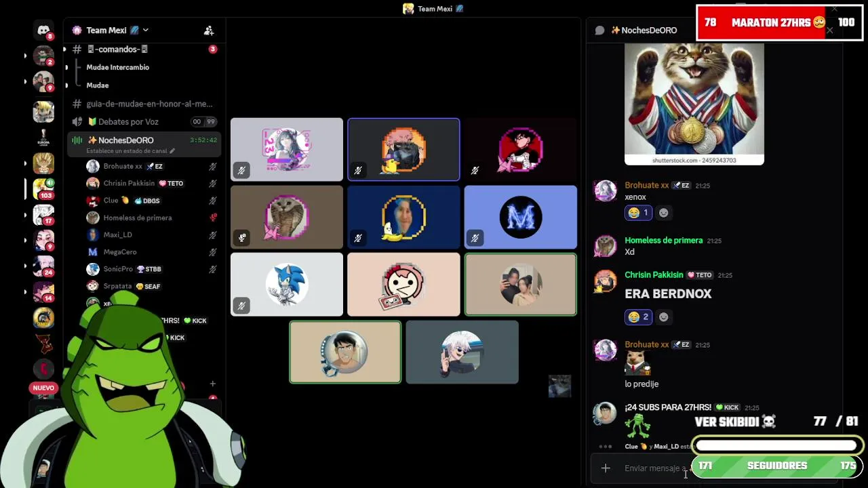868x488 pixels.
Task: Select the white-haired anime avatar video tile
Action: click(462, 352)
